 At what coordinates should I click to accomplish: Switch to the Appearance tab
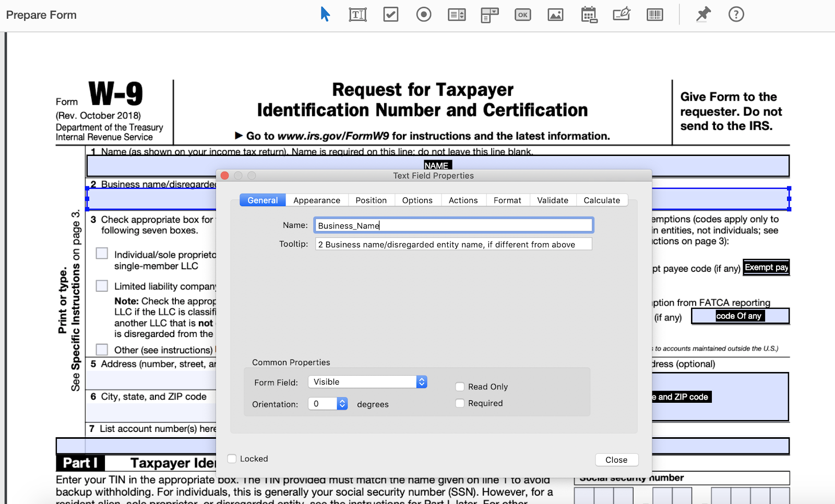tap(316, 200)
